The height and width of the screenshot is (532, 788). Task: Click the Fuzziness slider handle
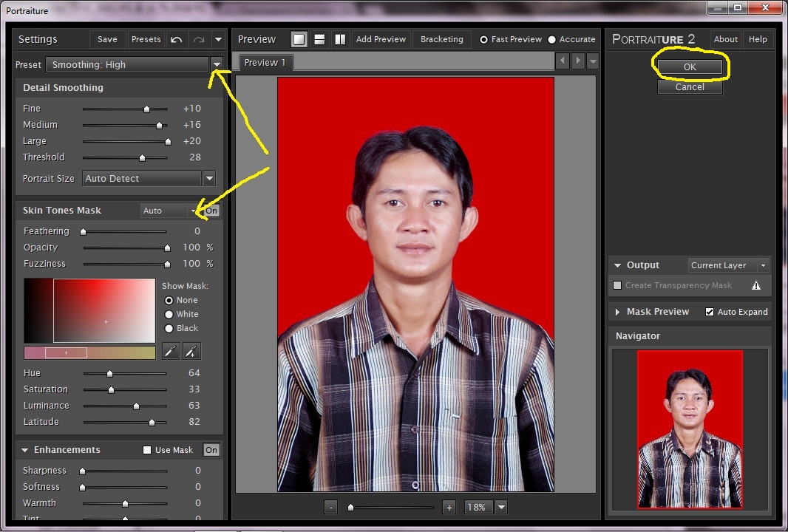click(x=167, y=264)
